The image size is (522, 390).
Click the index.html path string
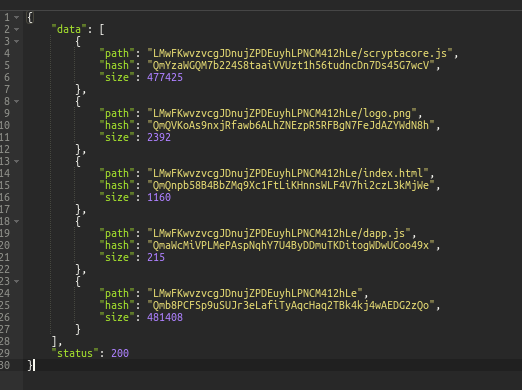[x=288, y=173]
